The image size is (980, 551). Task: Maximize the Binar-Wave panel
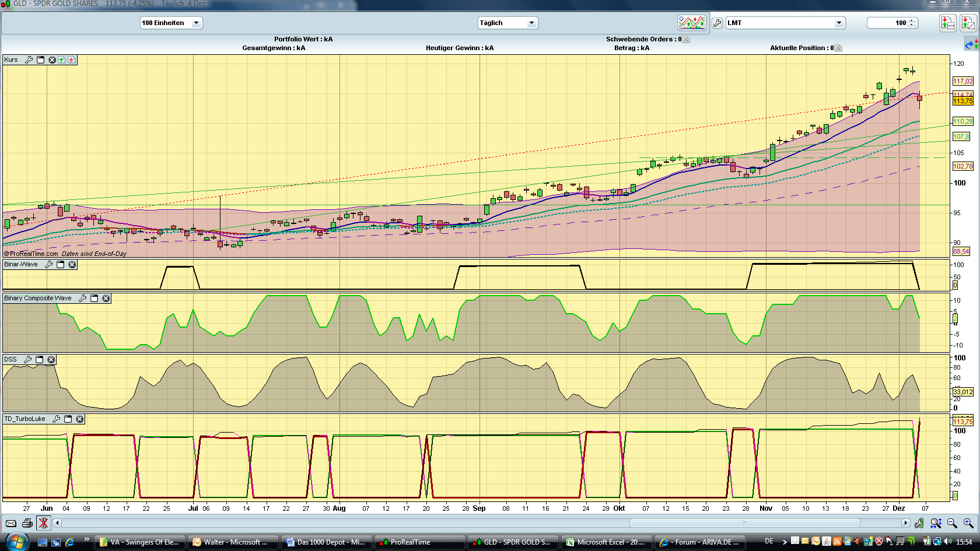point(61,264)
